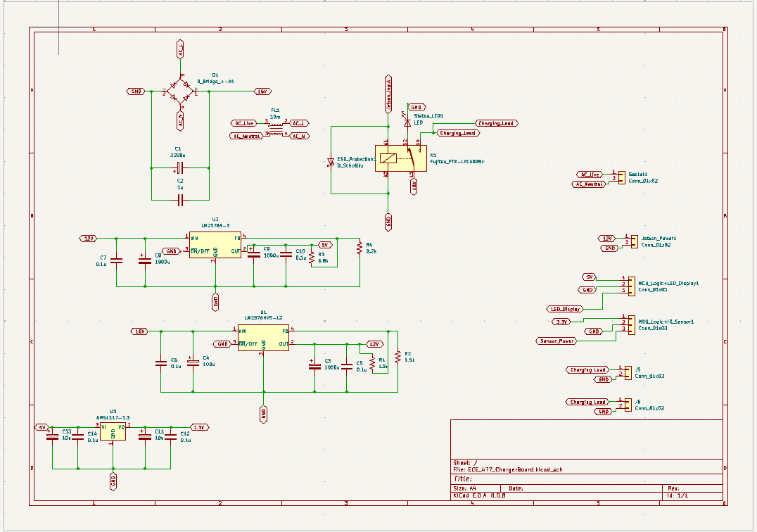Click the AC_N label below bridge D1
The height and width of the screenshot is (532, 757).
click(180, 121)
